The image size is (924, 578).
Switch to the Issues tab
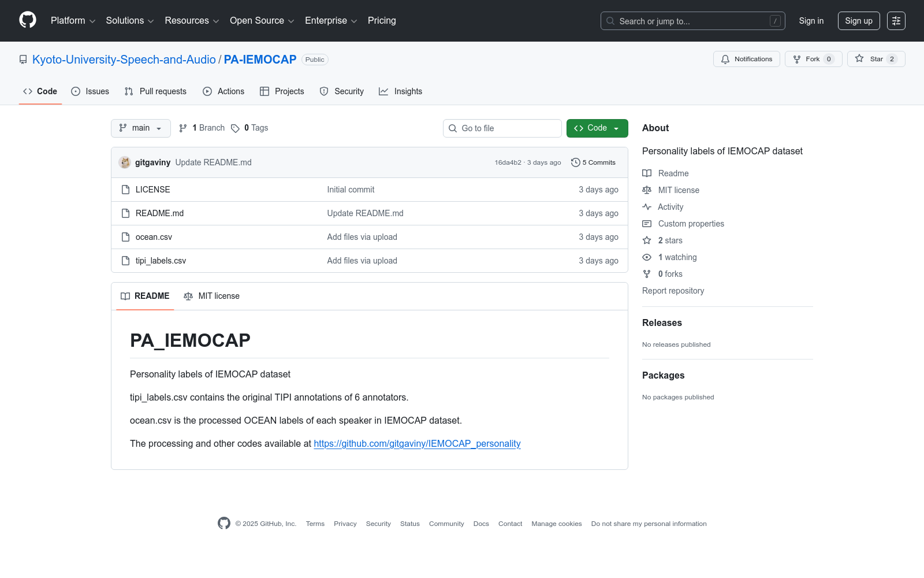90,91
